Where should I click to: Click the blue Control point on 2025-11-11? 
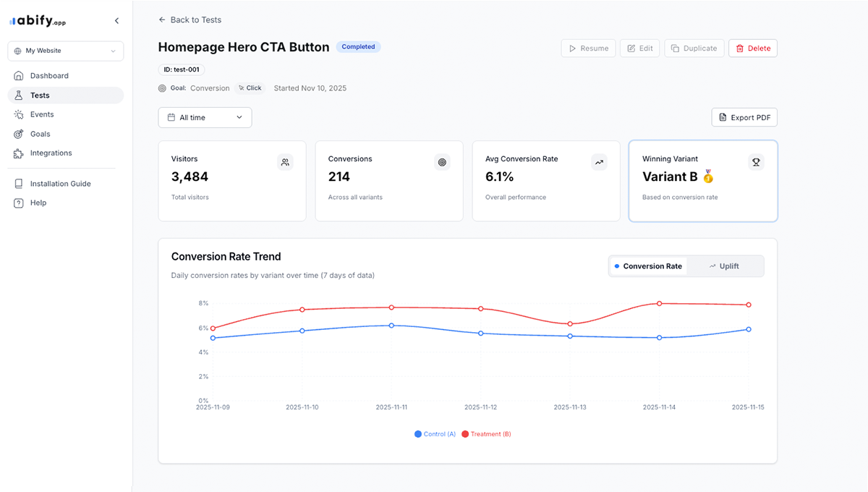tap(391, 326)
